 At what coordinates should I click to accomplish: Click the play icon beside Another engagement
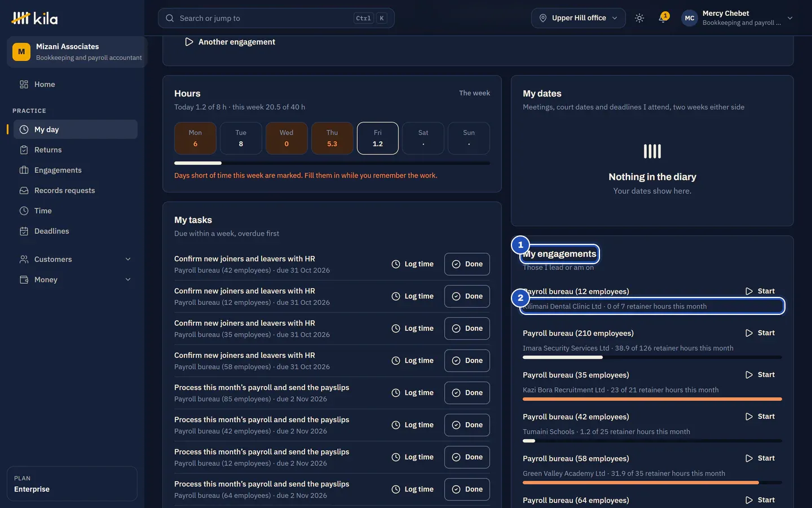189,42
